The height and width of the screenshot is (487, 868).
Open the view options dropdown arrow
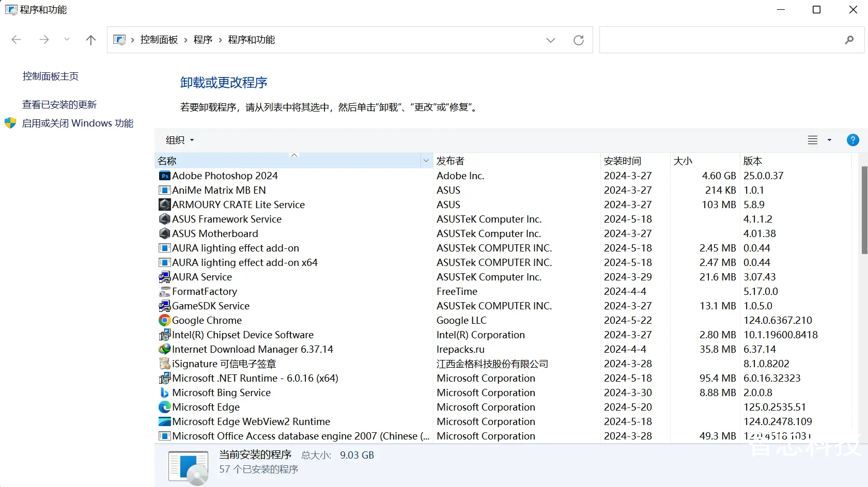click(830, 140)
